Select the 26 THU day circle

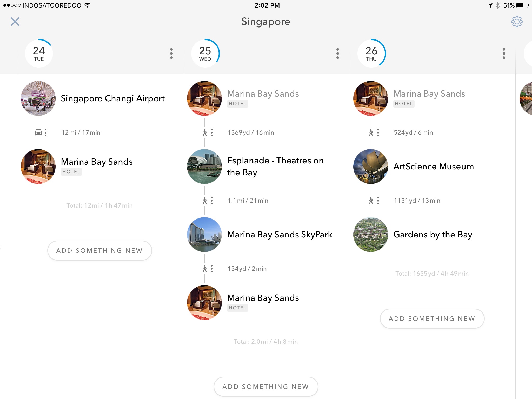371,53
